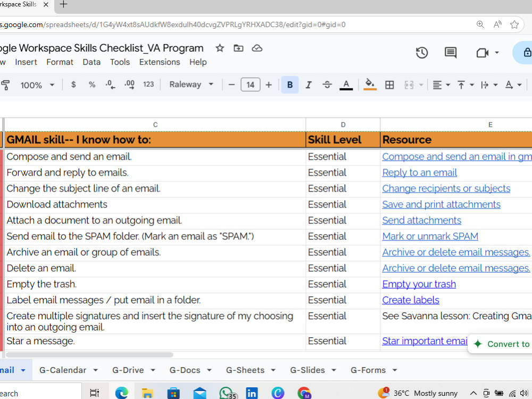Image resolution: width=532 pixels, height=399 pixels.
Task: Enable read aloud in address bar
Action: (497, 24)
